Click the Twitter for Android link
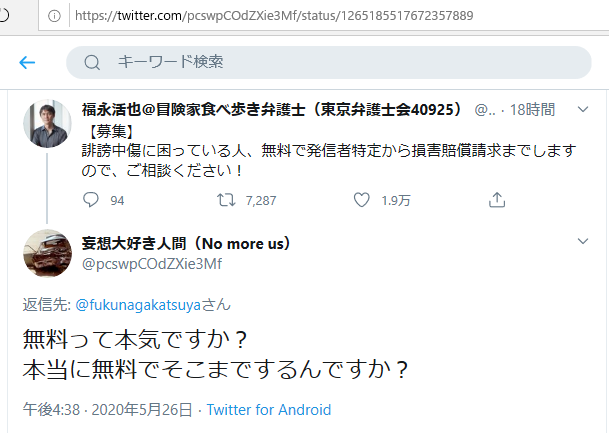This screenshot has height=433, width=609. click(x=268, y=410)
